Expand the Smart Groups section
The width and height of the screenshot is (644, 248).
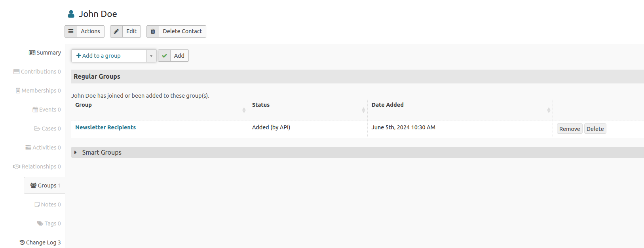pos(101,152)
